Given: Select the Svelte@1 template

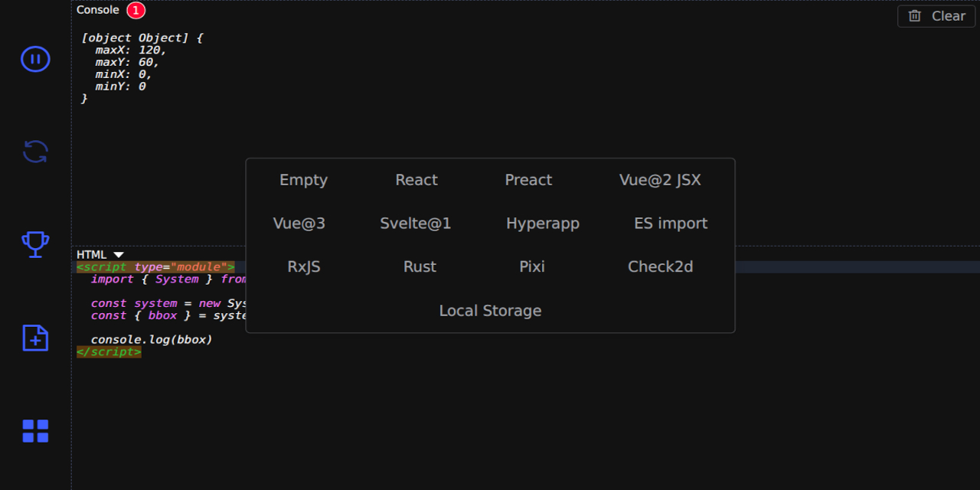Looking at the screenshot, I should tap(416, 224).
